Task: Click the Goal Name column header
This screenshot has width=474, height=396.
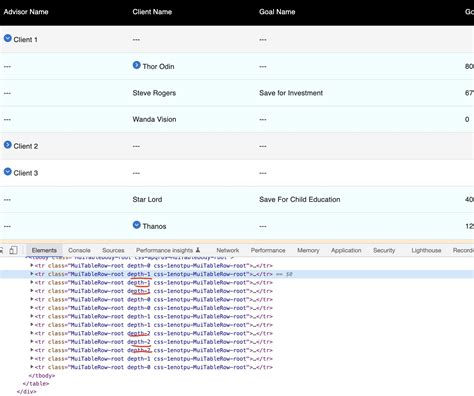Action: 277,12
